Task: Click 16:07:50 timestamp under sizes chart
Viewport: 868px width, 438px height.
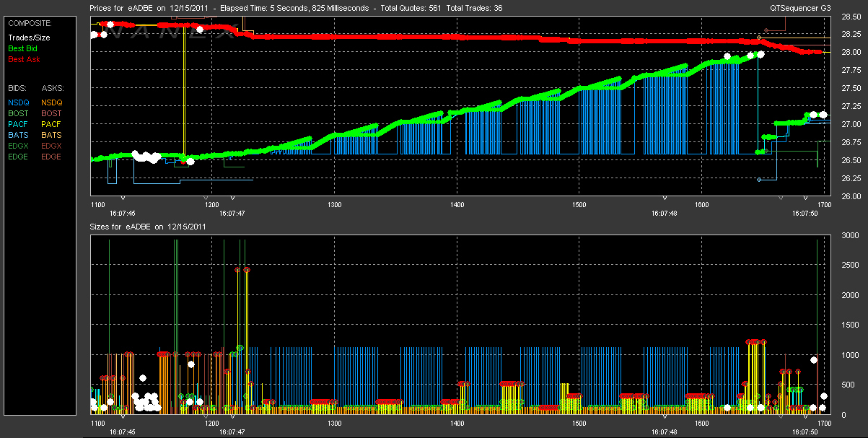Action: pyautogui.click(x=805, y=432)
